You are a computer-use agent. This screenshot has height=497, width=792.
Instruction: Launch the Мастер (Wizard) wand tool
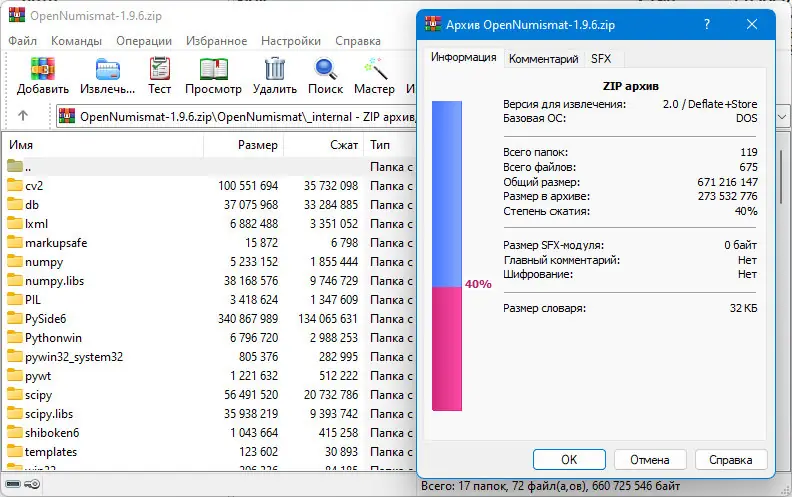tap(375, 69)
